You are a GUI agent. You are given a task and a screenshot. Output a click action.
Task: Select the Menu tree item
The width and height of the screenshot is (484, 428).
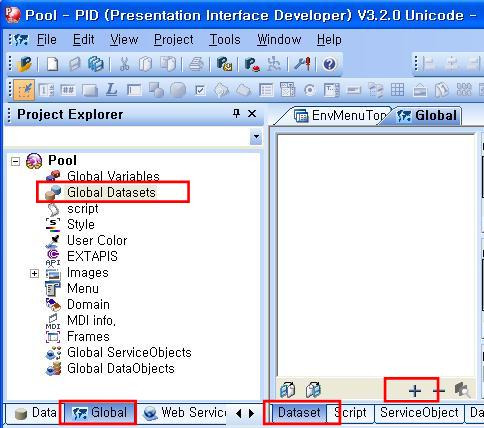(83, 288)
